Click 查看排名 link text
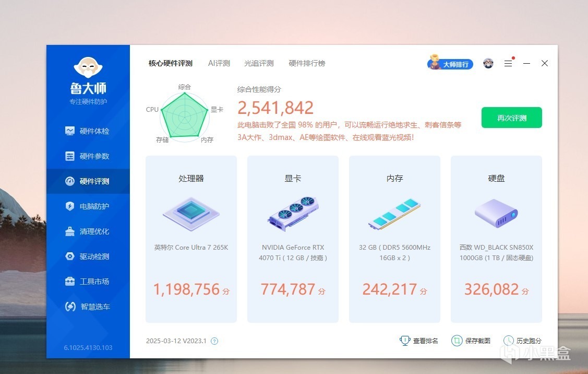The image size is (588, 374). pyautogui.click(x=425, y=341)
